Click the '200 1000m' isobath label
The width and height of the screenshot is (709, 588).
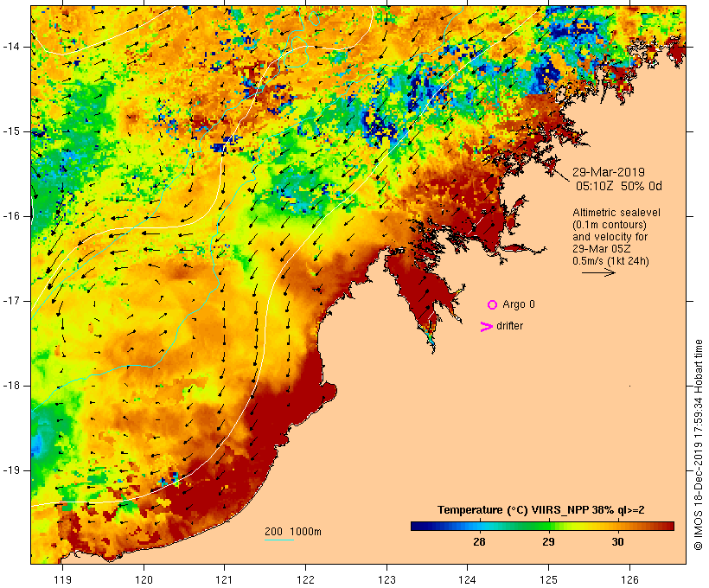[293, 532]
